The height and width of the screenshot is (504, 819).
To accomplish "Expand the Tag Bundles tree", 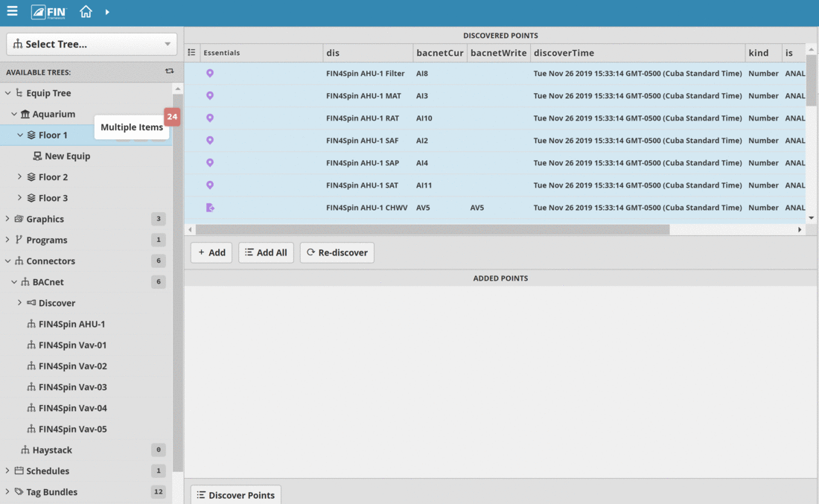I will tap(7, 491).
